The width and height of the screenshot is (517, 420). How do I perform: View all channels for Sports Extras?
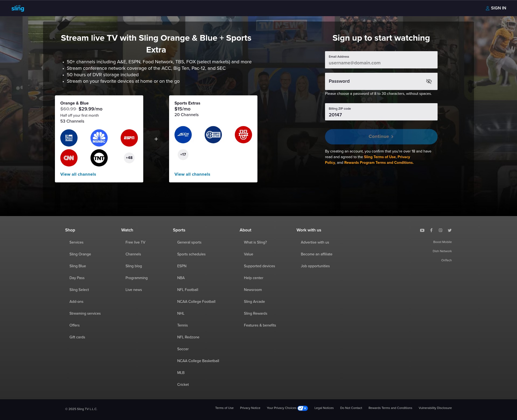click(192, 174)
